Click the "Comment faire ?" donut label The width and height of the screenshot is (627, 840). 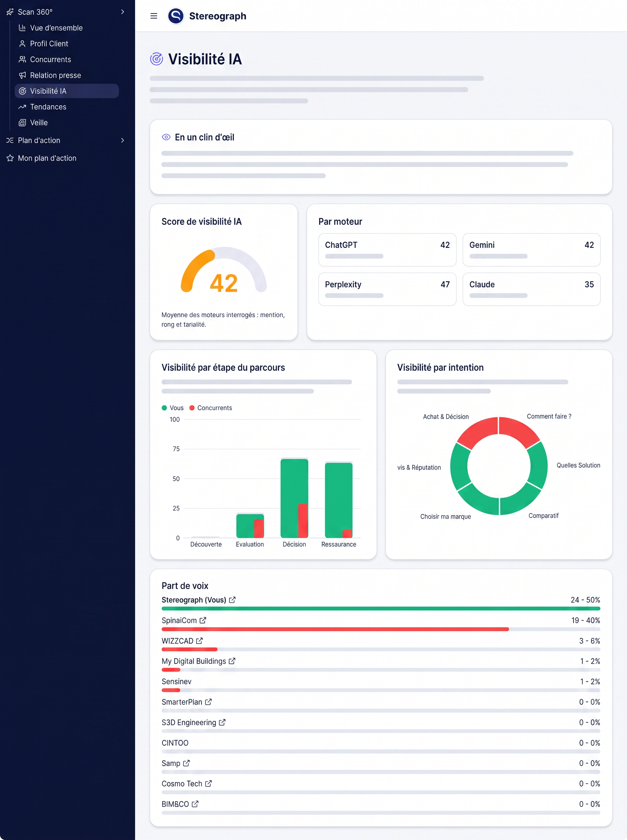click(x=549, y=416)
